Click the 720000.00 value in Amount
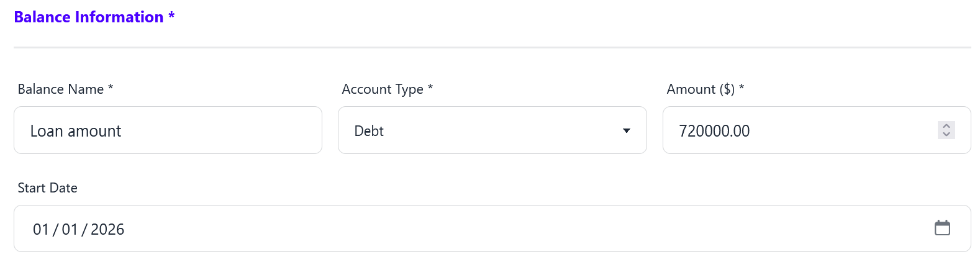This screenshot has height=262, width=980. (x=714, y=131)
